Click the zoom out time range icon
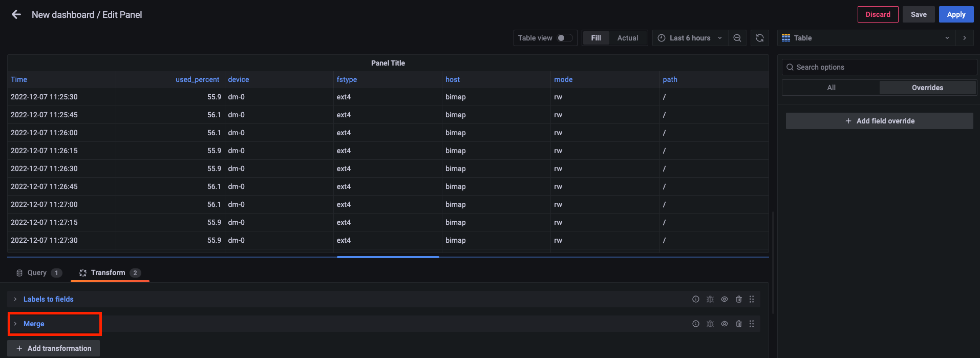The image size is (980, 358). click(x=737, y=38)
